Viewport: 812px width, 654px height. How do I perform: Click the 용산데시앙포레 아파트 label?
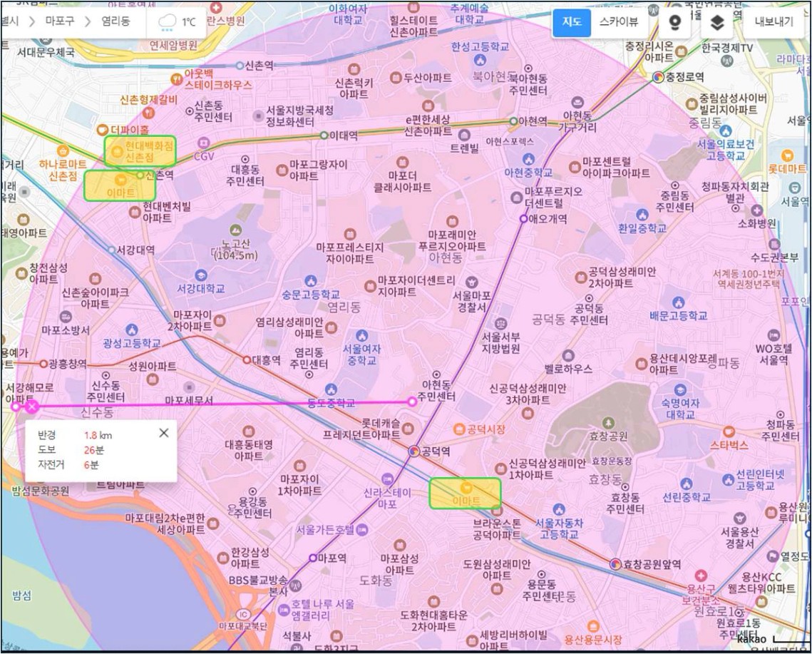click(x=682, y=364)
